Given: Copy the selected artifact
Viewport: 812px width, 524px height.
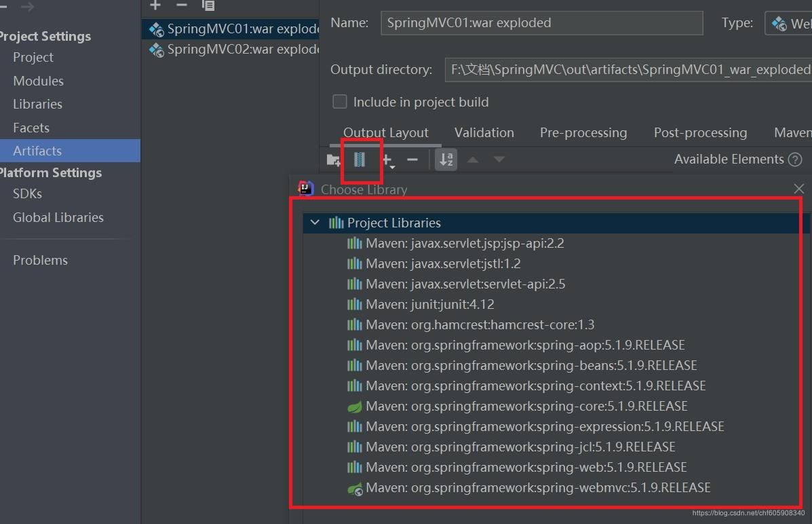Looking at the screenshot, I should [208, 5].
